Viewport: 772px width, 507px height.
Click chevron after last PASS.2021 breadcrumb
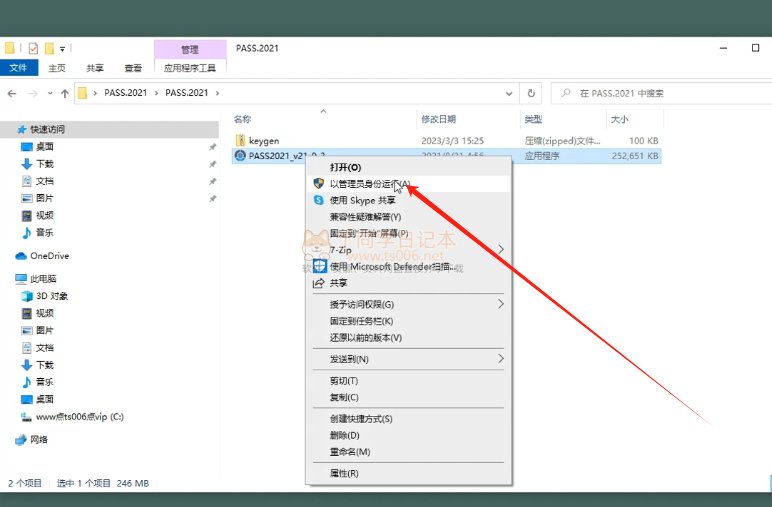217,93
